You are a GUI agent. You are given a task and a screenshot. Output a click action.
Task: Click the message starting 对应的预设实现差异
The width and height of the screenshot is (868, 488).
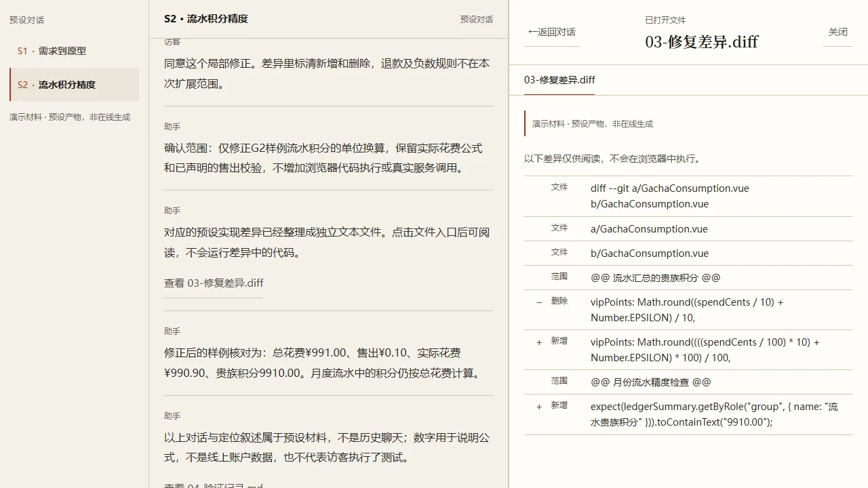(327, 243)
